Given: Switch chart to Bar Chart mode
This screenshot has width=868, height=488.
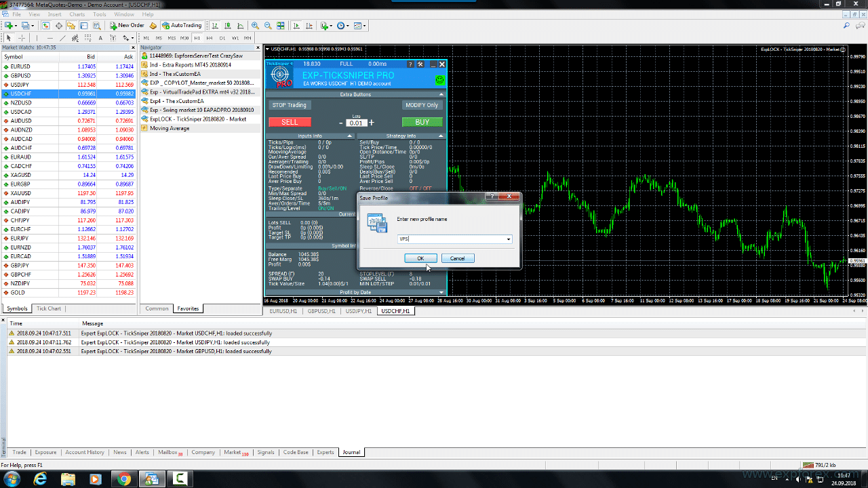Looking at the screenshot, I should 214,26.
